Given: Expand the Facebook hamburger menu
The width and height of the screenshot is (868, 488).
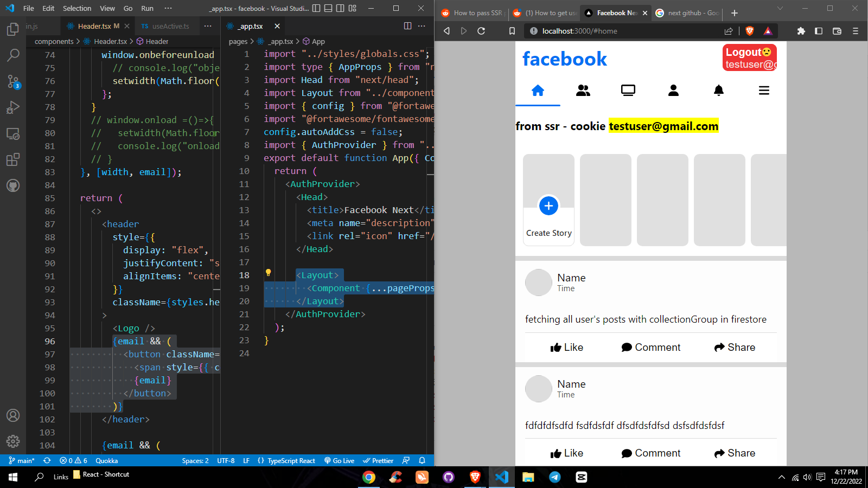Looking at the screenshot, I should coord(764,91).
